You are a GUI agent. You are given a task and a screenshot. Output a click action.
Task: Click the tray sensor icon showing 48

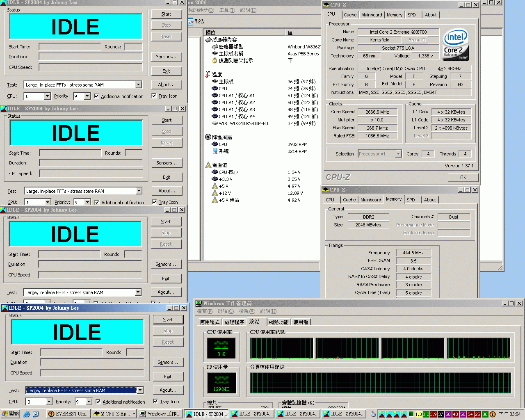(455, 414)
